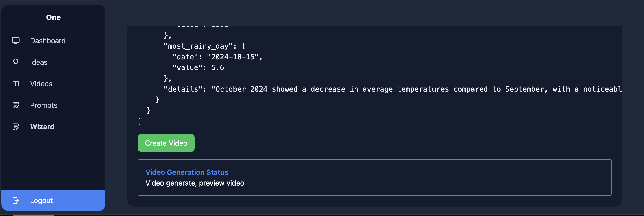Click the "Video generate, preview video" message

pyautogui.click(x=195, y=183)
